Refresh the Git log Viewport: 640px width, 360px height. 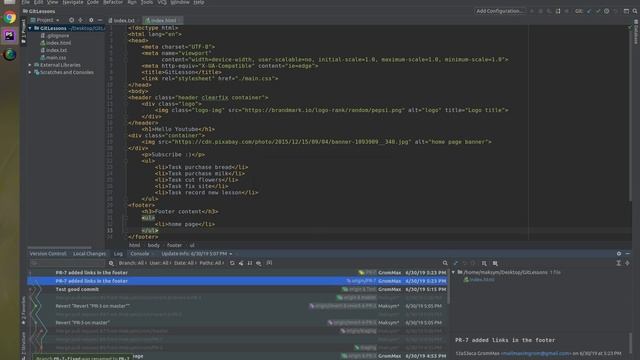pos(232,263)
